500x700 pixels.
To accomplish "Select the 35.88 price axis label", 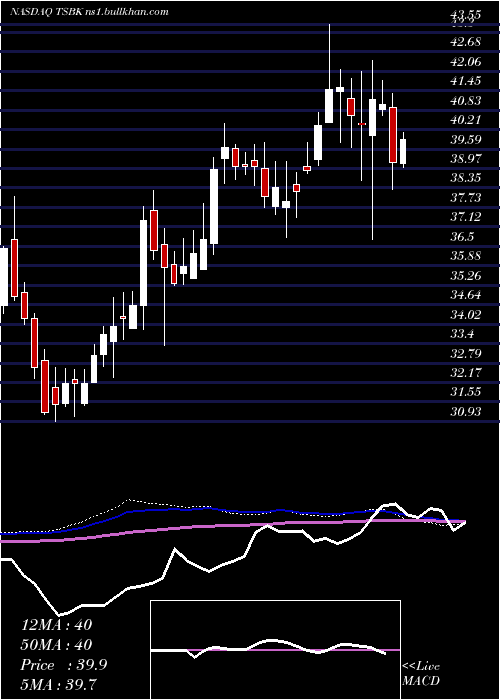I will tap(465, 256).
